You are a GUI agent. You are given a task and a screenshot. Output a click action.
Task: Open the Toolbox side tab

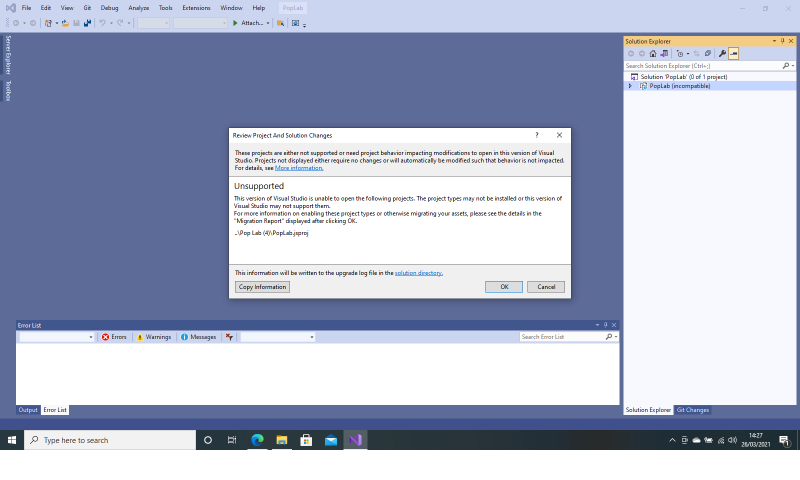pos(8,90)
